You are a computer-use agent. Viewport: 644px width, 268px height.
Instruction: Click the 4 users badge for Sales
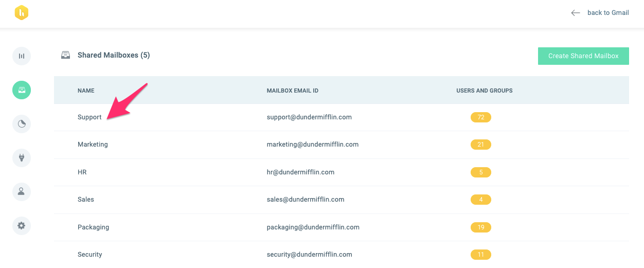coord(481,200)
